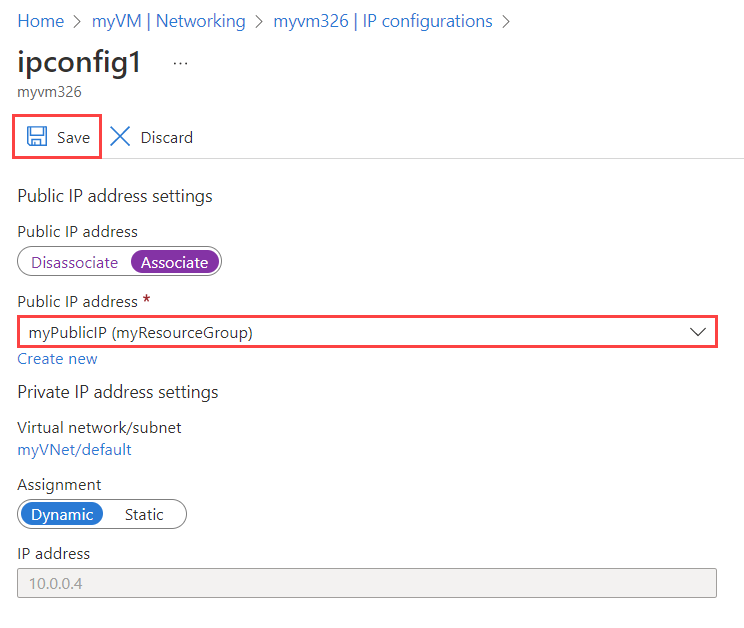Navigate to myVM | Networking breadcrumb
The width and height of the screenshot is (744, 628).
(168, 21)
